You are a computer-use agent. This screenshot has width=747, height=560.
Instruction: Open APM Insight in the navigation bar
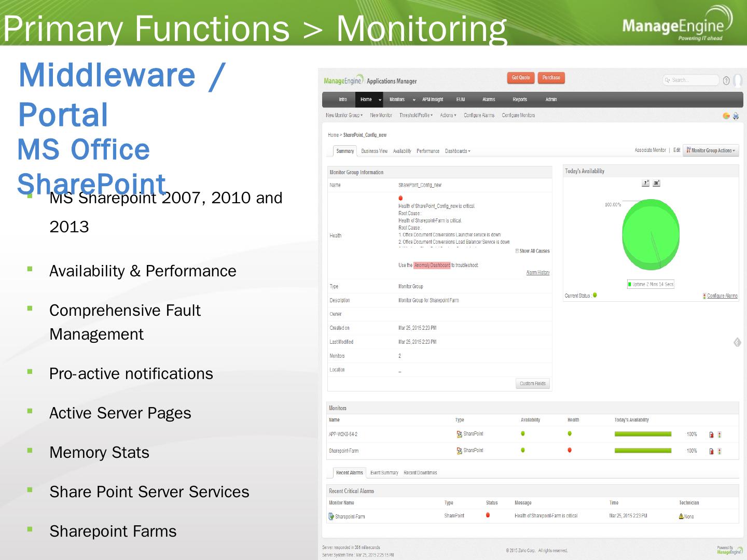pos(433,100)
